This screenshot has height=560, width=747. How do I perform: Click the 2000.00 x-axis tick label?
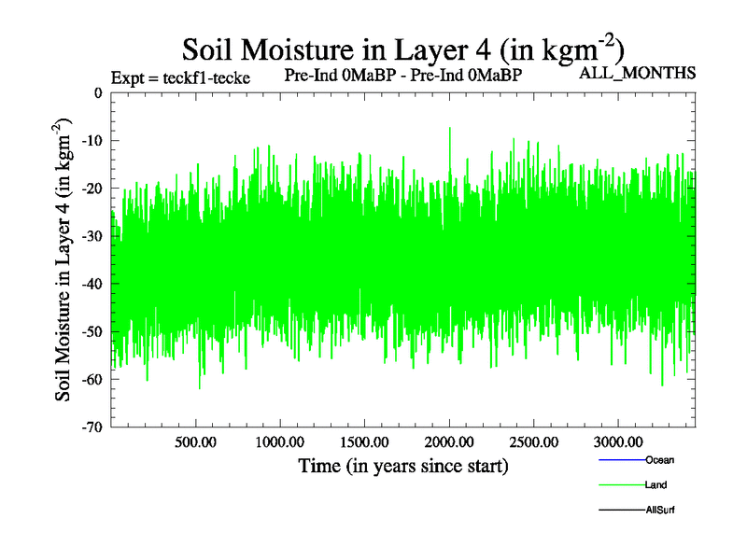point(450,441)
